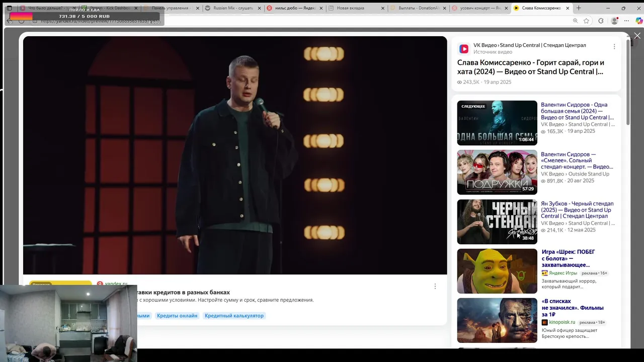The image size is (644, 362).
Task: Close the video preview overlay with X
Action: [637, 36]
